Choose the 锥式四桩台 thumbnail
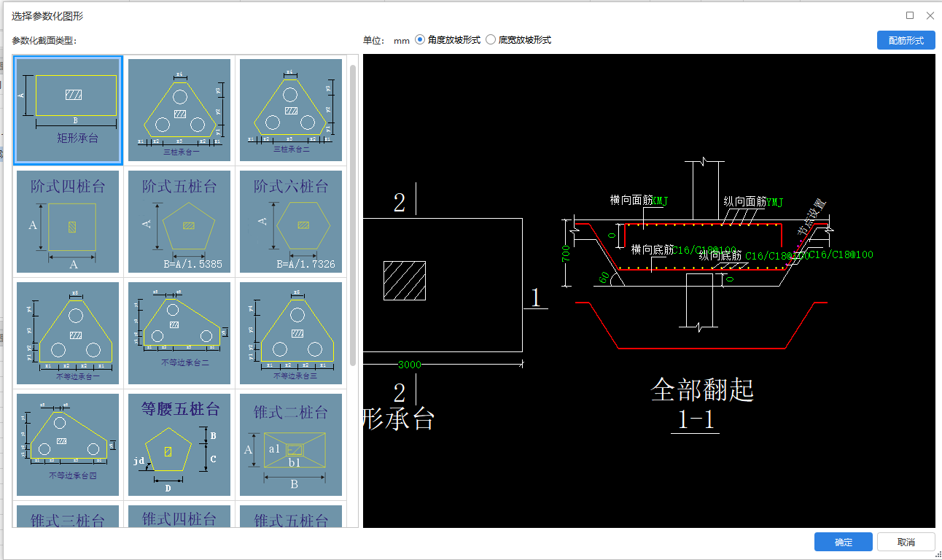Viewport: 942px width, 560px height. (179, 516)
